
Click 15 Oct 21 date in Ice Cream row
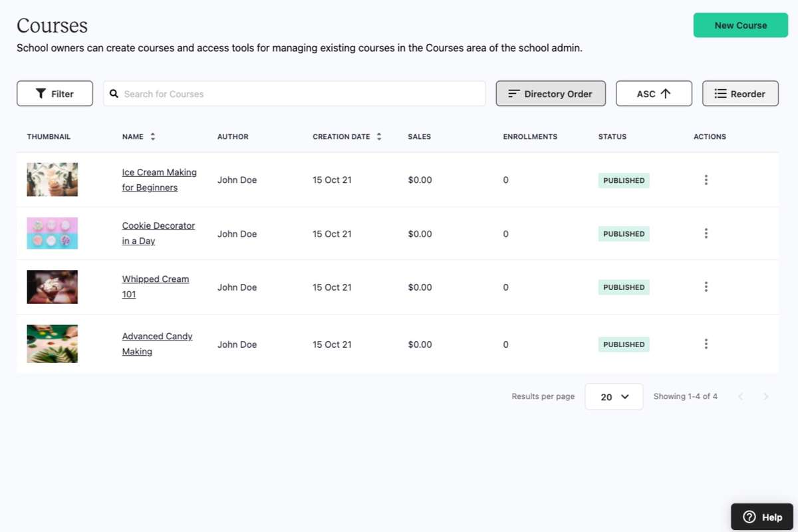pyautogui.click(x=332, y=180)
